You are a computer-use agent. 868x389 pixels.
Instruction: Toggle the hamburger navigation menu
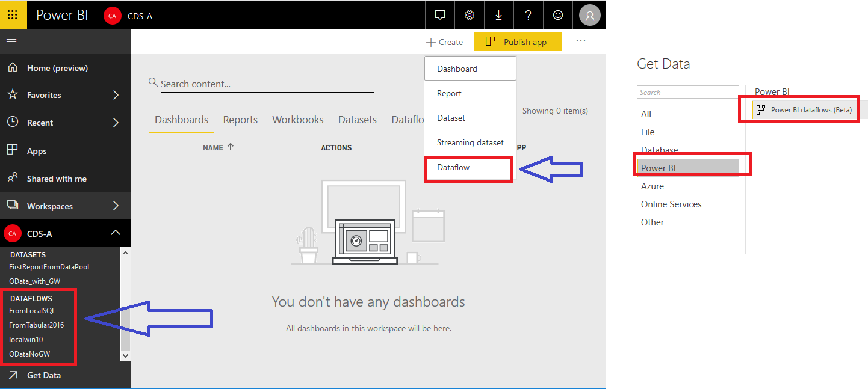pyautogui.click(x=11, y=41)
